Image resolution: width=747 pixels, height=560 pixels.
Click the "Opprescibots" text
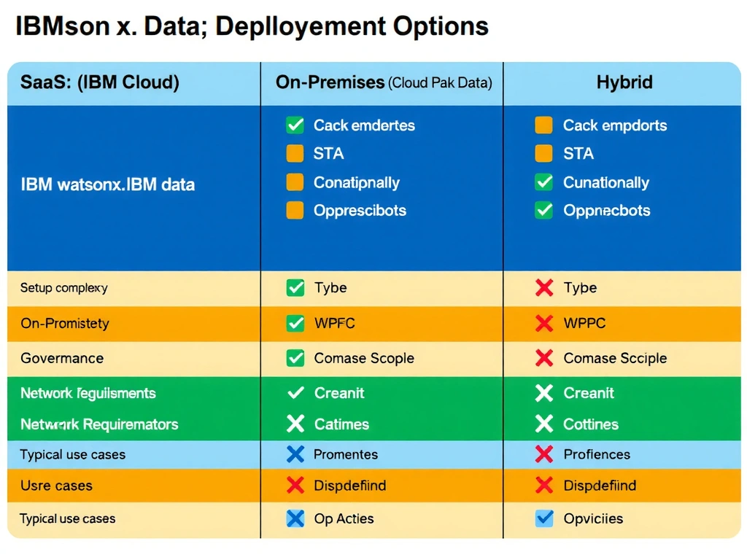coord(360,211)
